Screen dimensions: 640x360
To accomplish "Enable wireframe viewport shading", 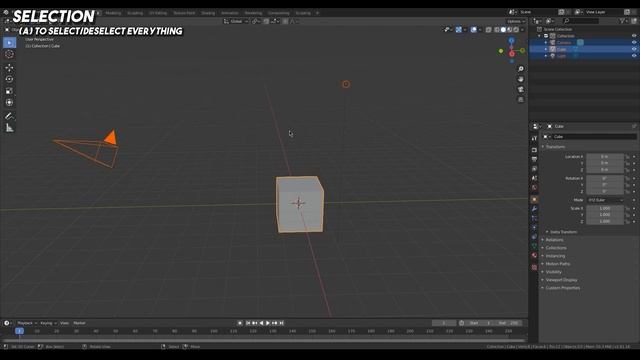I will coord(497,30).
